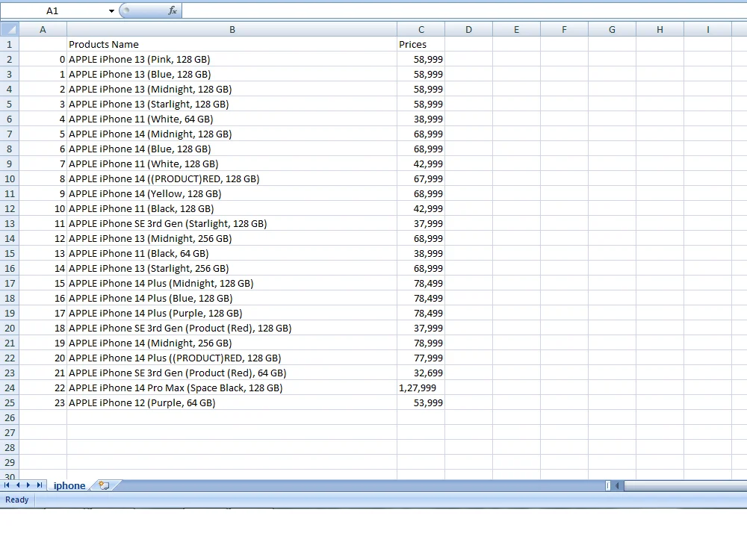
Task: Select column E header
Action: (x=516, y=30)
